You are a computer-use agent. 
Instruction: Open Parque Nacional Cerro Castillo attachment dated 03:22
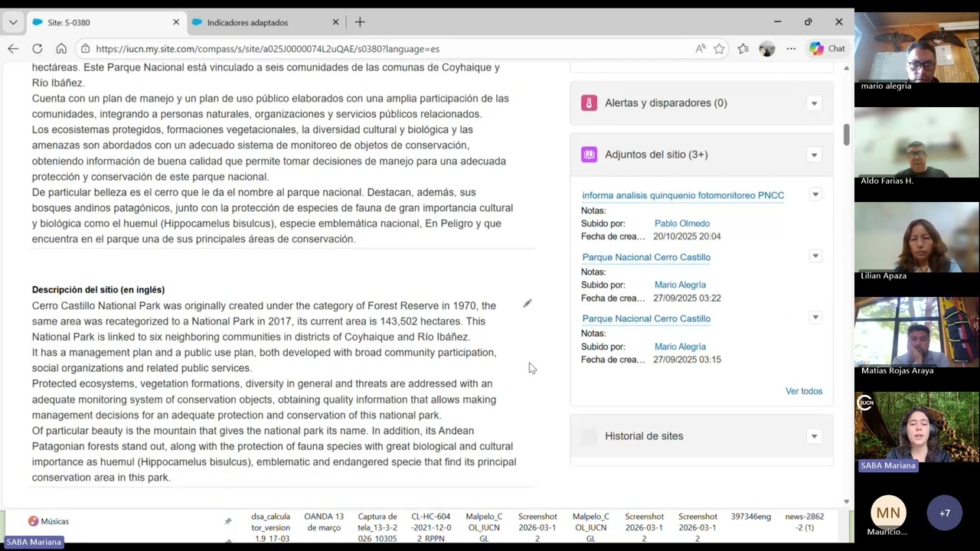coord(646,257)
